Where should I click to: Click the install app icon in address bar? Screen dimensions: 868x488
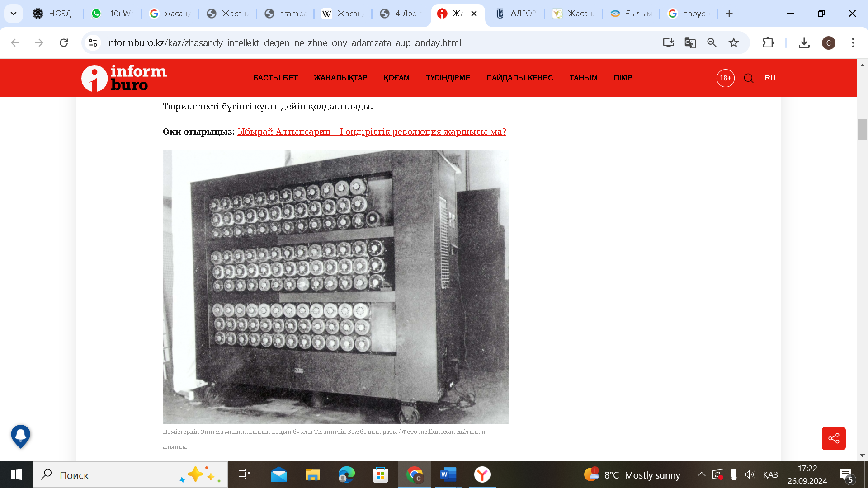[668, 43]
